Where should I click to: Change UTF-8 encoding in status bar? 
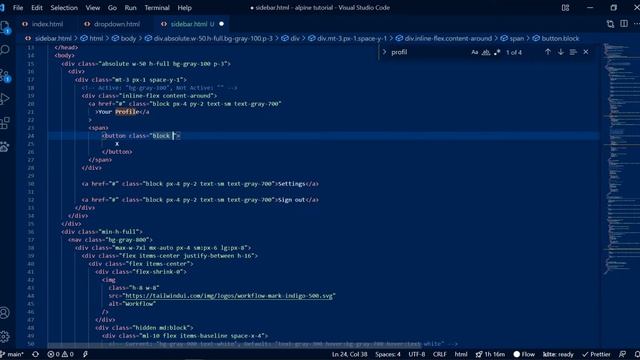click(x=417, y=354)
